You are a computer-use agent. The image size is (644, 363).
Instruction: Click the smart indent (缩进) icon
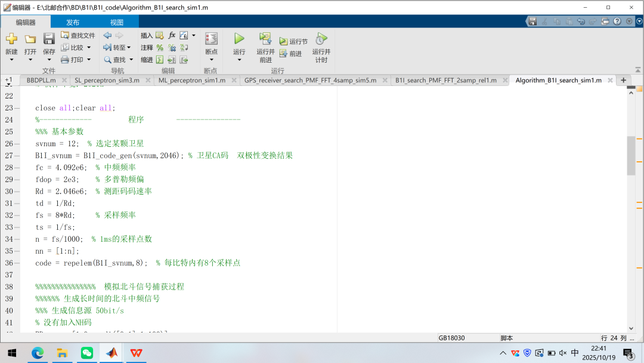[160, 60]
